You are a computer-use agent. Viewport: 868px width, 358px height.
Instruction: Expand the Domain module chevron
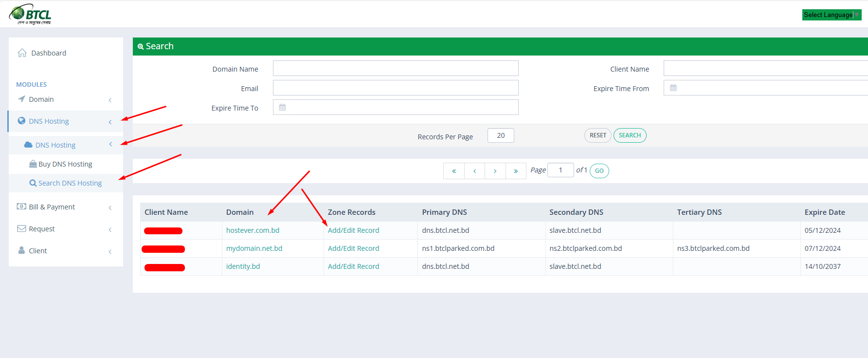(x=110, y=100)
